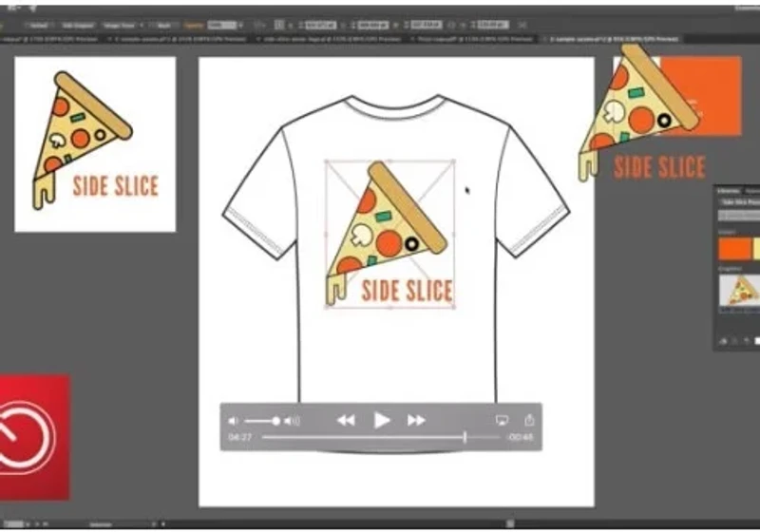Switch to the highlighted rightmost document tab
This screenshot has height=532, width=760.
[613, 39]
